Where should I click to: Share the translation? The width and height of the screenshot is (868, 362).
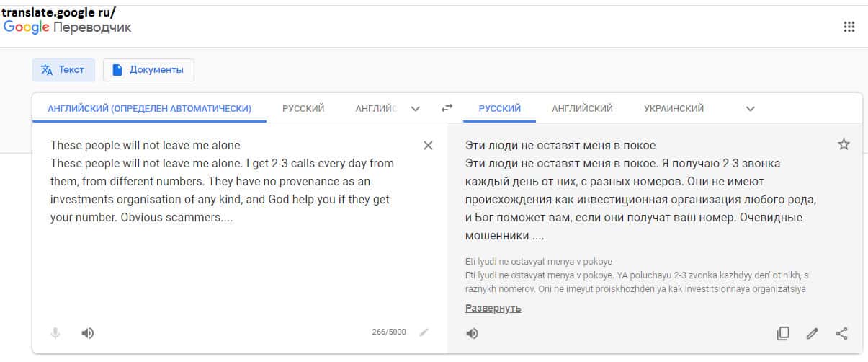pos(841,333)
